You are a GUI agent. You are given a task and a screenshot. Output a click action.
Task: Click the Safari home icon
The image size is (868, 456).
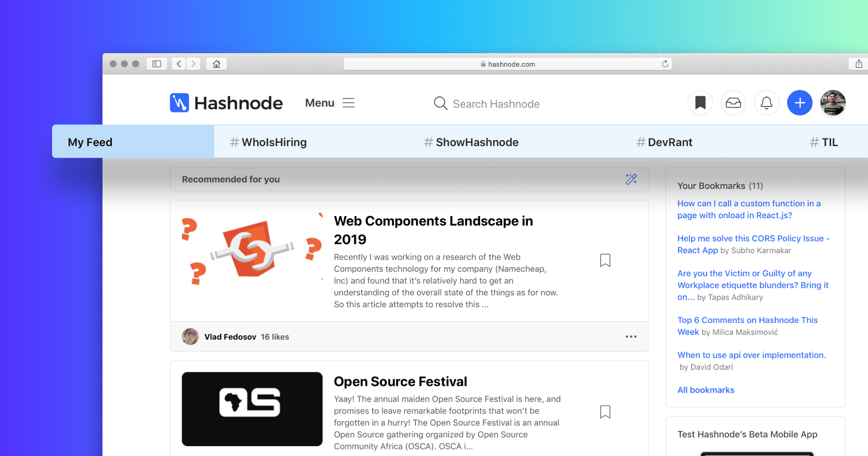click(216, 64)
